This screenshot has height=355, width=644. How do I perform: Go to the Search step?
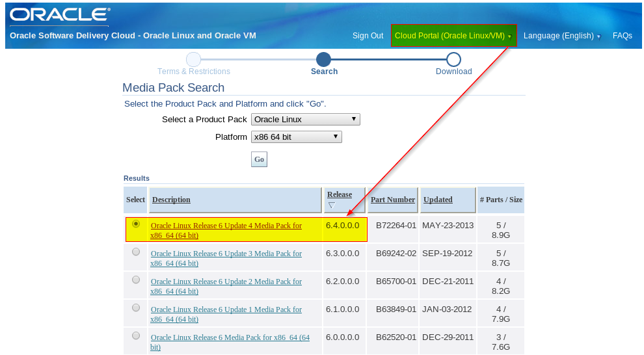click(324, 72)
